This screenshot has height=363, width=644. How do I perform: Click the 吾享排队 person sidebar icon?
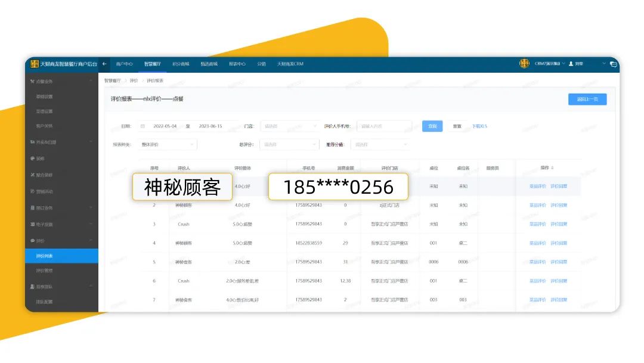tap(32, 287)
